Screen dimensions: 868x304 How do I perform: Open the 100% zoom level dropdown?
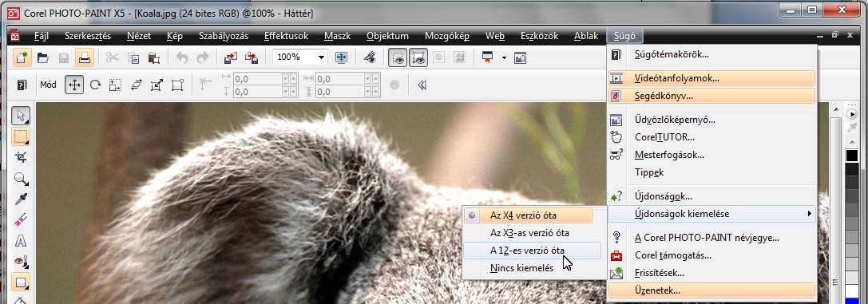(x=321, y=57)
